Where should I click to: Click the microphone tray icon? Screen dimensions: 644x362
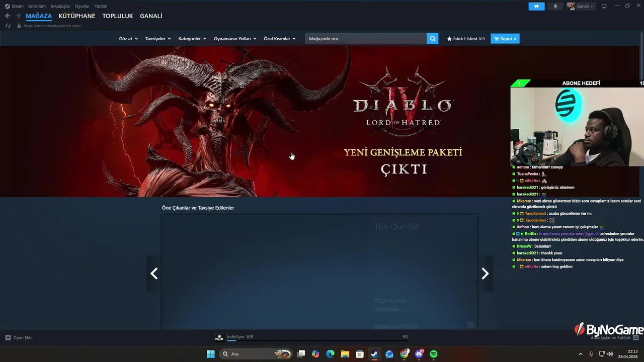pos(591,354)
